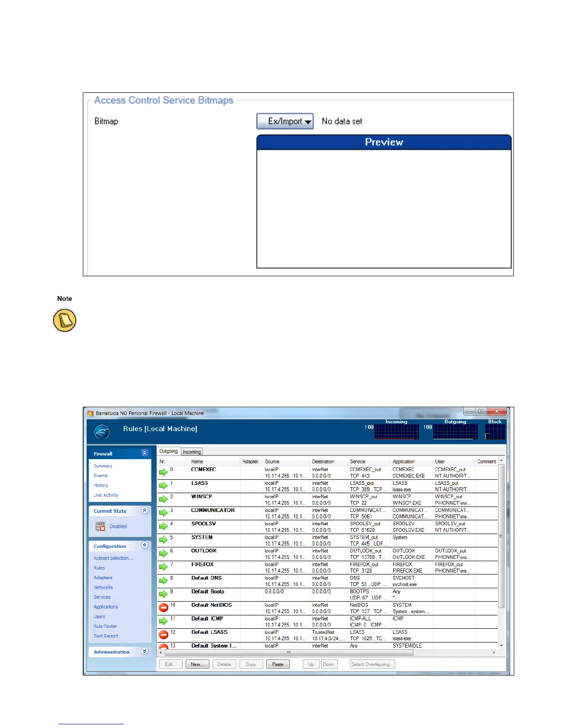
Task: Collapse the Firewall sidebar section
Action: (145, 453)
